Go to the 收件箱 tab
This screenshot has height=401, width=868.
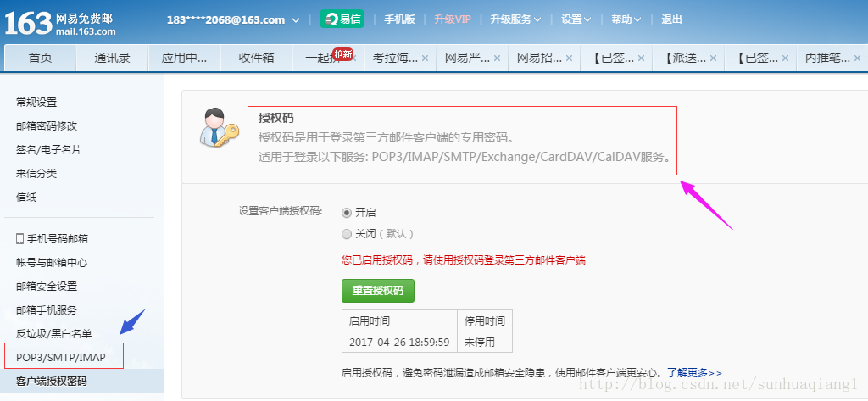point(256,58)
